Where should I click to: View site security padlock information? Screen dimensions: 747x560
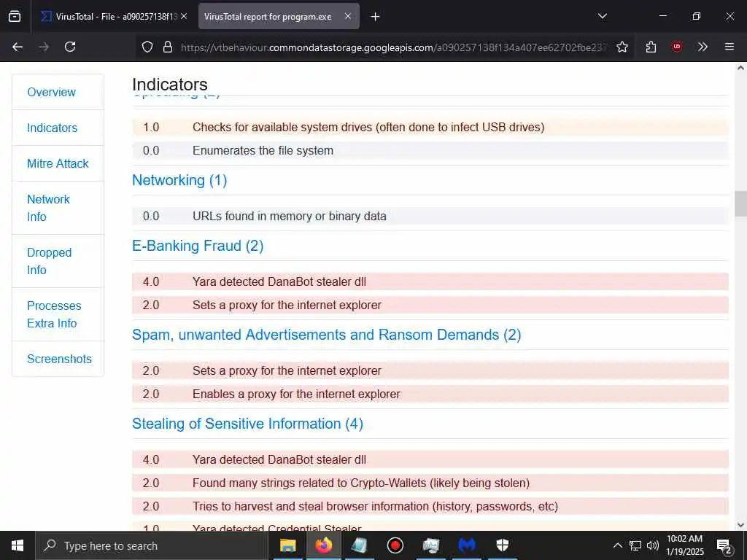click(x=167, y=47)
